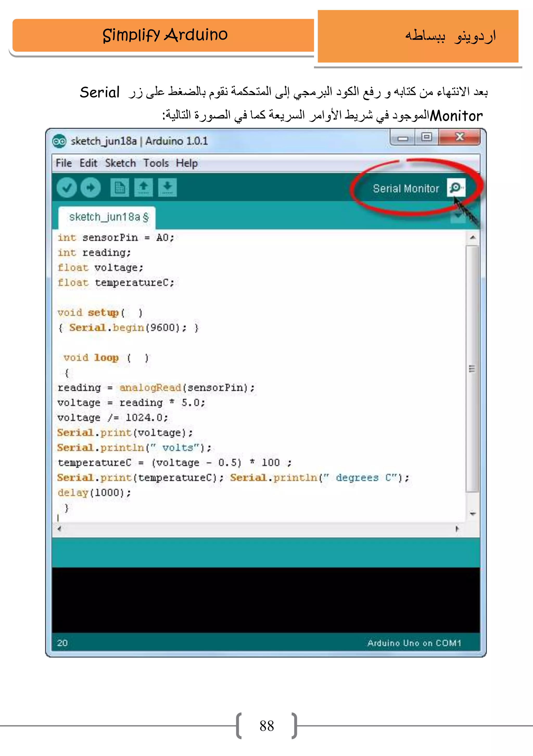The width and height of the screenshot is (533, 756).
Task: Save sketch with the down-arrow icon
Action: tap(167, 188)
